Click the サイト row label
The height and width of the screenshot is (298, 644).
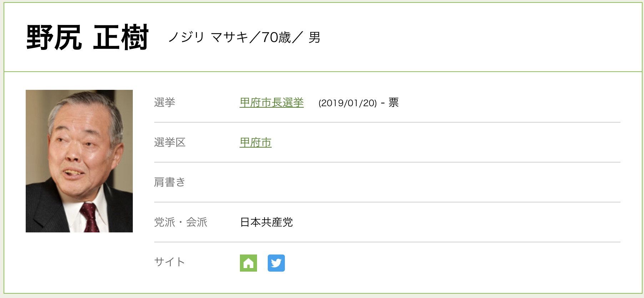click(170, 262)
